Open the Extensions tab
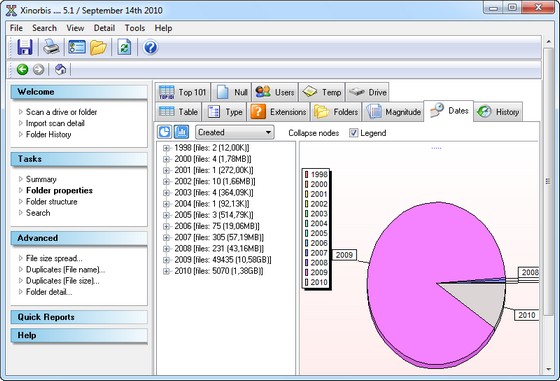The width and height of the screenshot is (560, 381). click(279, 112)
